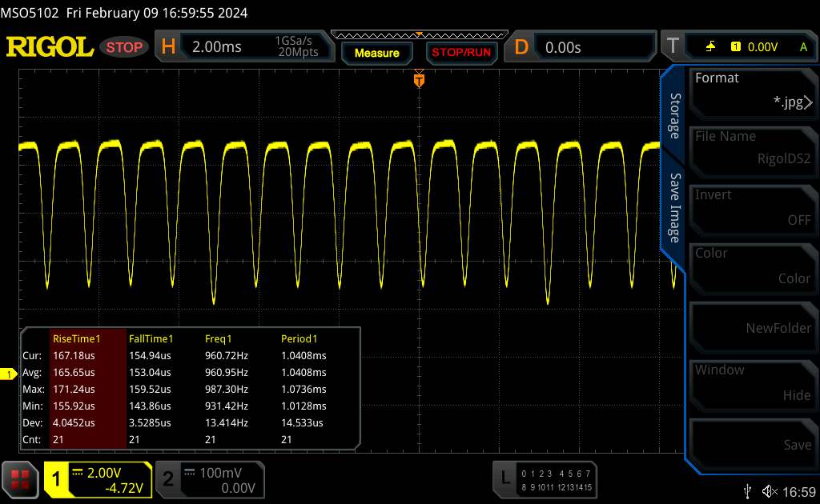820x504 pixels.
Task: Click the waveform memory position bar
Action: click(x=420, y=35)
